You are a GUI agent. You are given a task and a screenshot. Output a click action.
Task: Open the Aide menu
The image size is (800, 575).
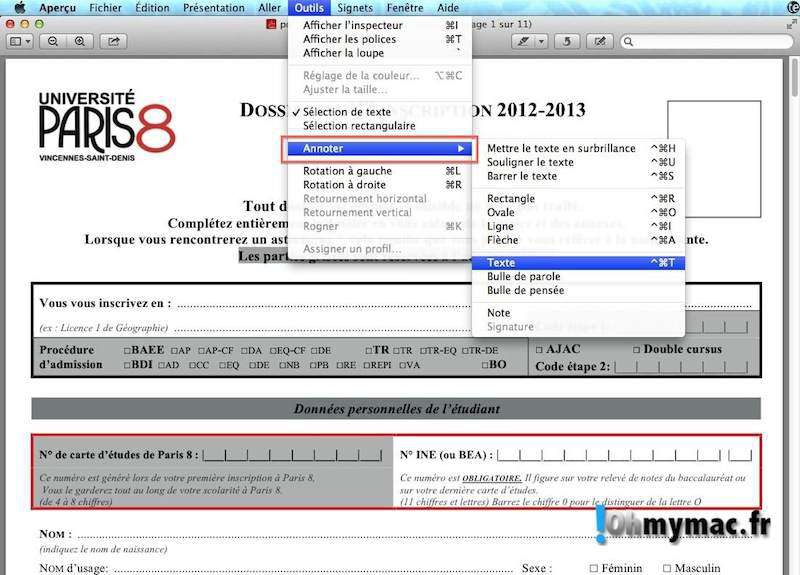pos(448,8)
